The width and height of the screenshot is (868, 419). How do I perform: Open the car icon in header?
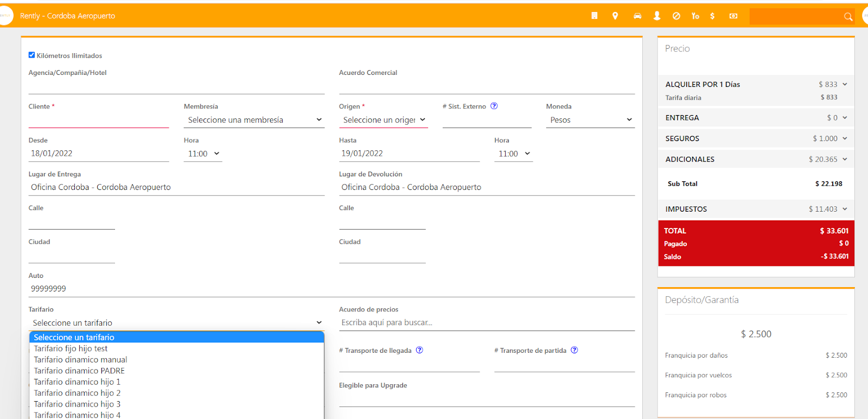click(637, 16)
